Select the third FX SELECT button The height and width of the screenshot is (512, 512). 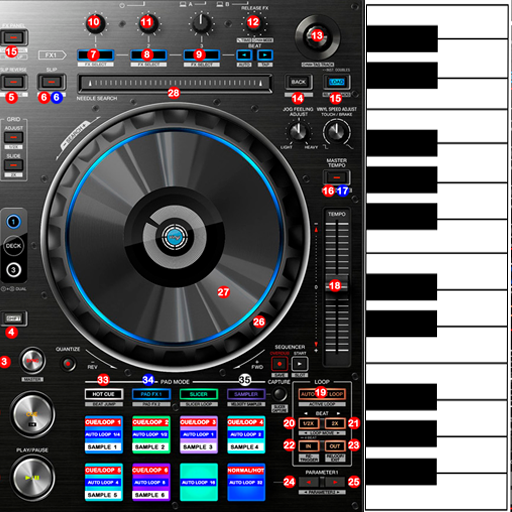tap(201, 55)
